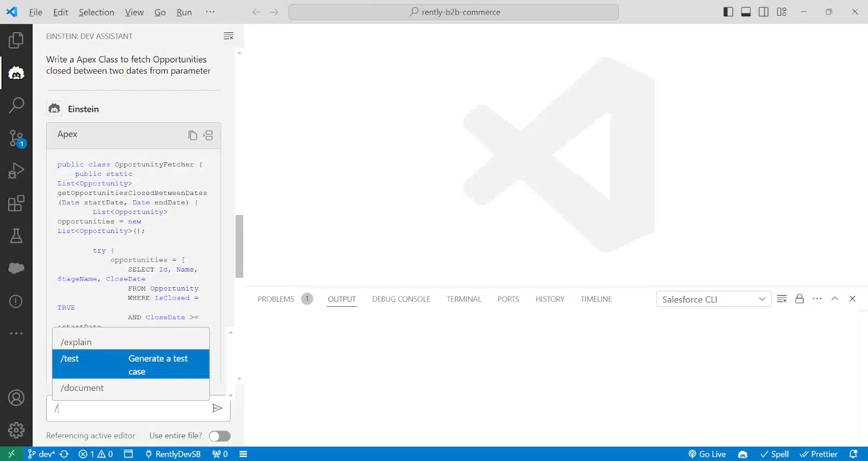
Task: Customize the editor layout
Action: tap(781, 12)
